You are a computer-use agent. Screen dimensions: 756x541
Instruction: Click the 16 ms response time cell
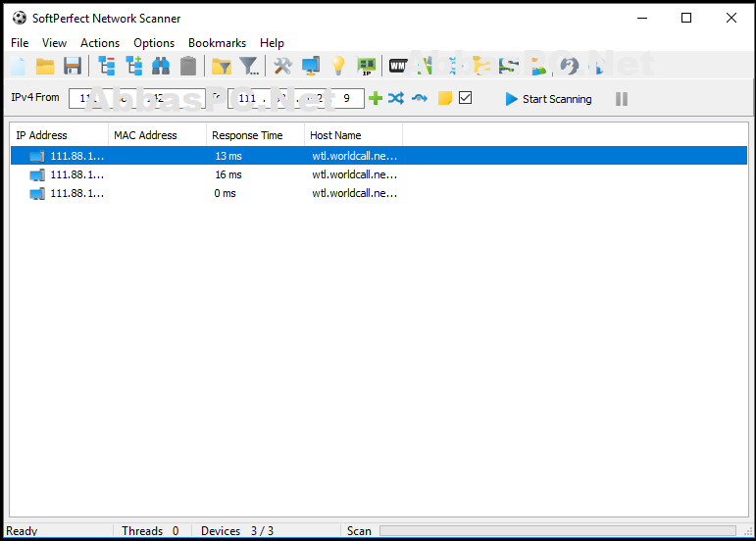click(x=228, y=174)
